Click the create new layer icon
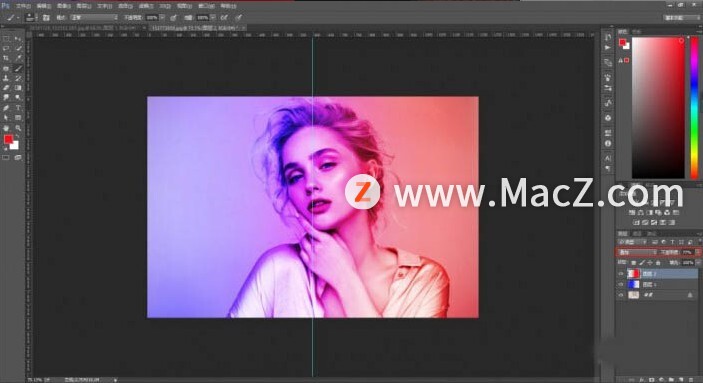The width and height of the screenshot is (703, 383). [680, 379]
